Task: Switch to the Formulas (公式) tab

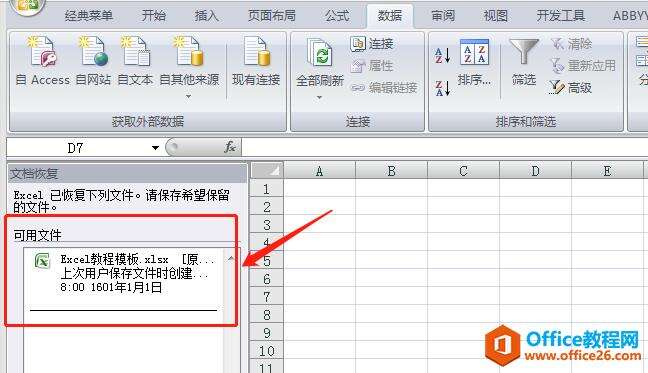Action: [x=337, y=16]
